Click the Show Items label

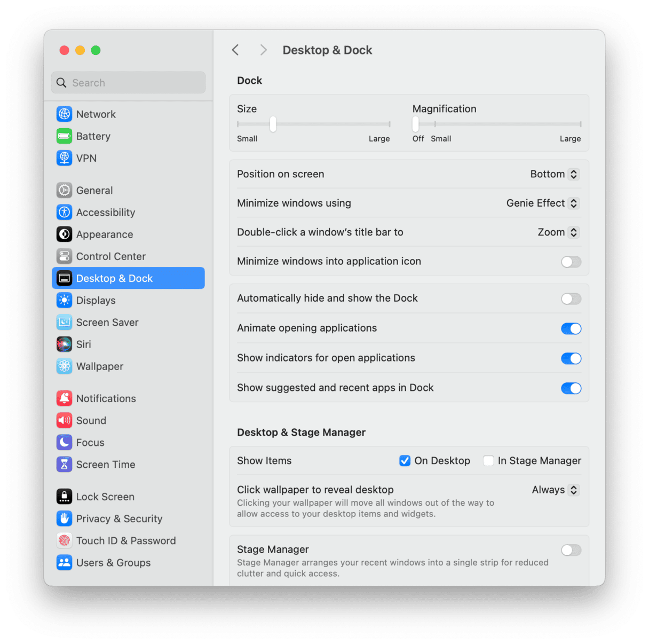point(264,461)
